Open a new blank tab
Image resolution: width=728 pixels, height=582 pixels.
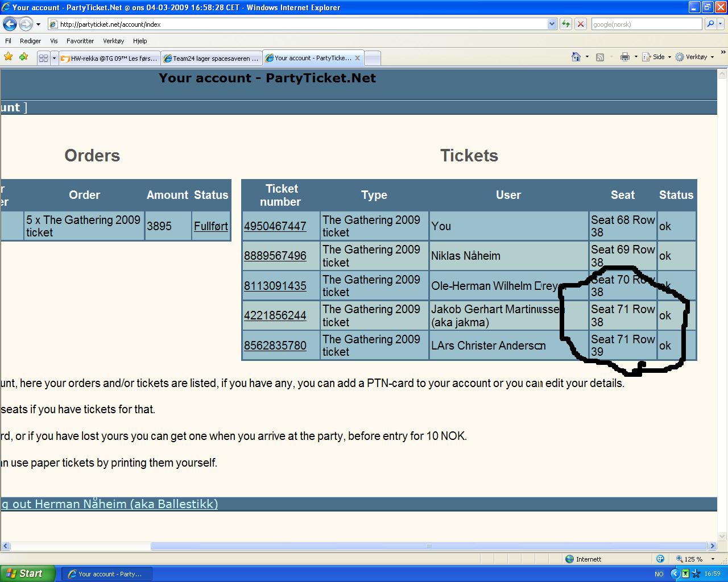372,58
